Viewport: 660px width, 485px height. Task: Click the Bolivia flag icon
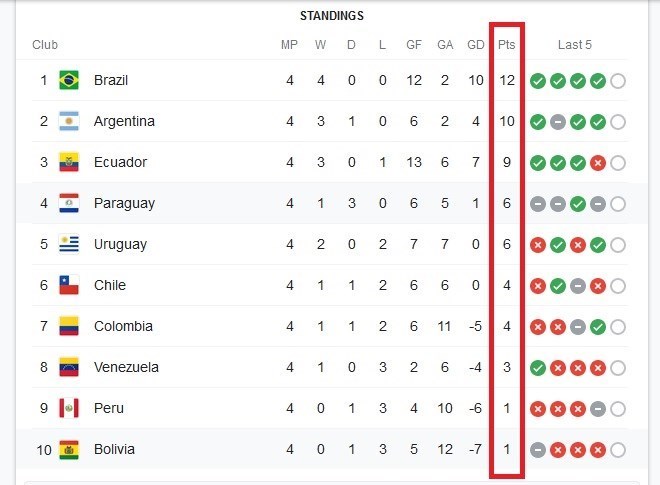tap(69, 449)
